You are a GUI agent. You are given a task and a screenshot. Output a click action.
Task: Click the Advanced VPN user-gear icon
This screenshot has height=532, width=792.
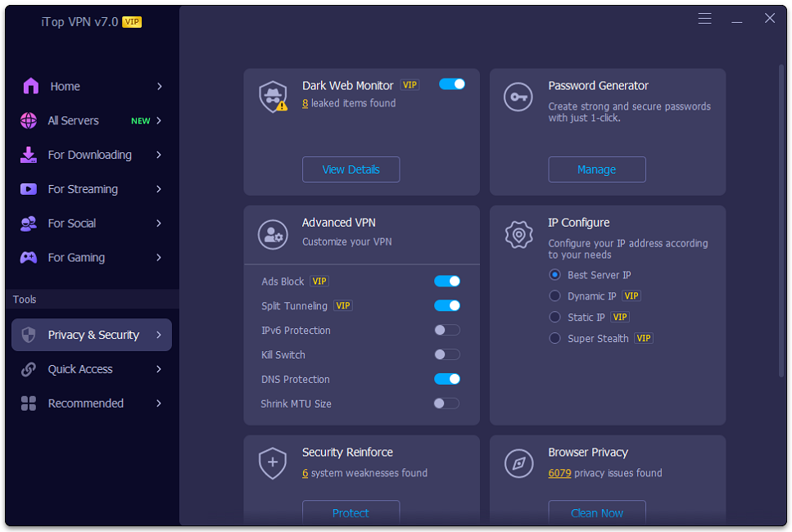[x=273, y=234]
